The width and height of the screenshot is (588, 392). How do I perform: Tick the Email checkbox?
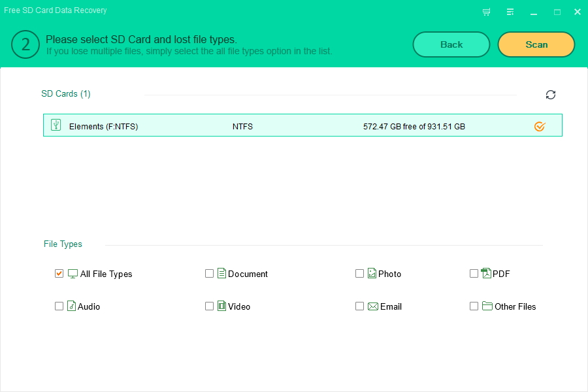359,306
